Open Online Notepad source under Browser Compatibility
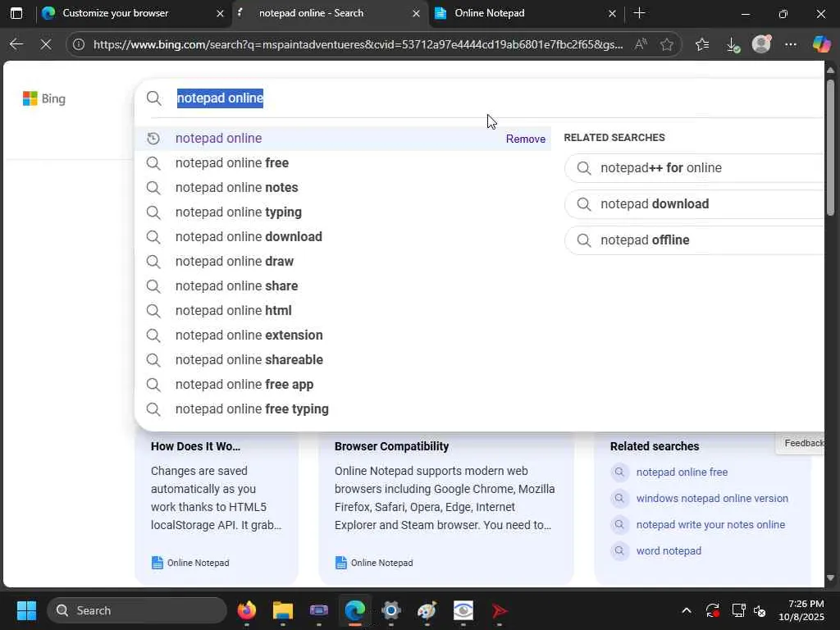The image size is (840, 630). (x=374, y=563)
